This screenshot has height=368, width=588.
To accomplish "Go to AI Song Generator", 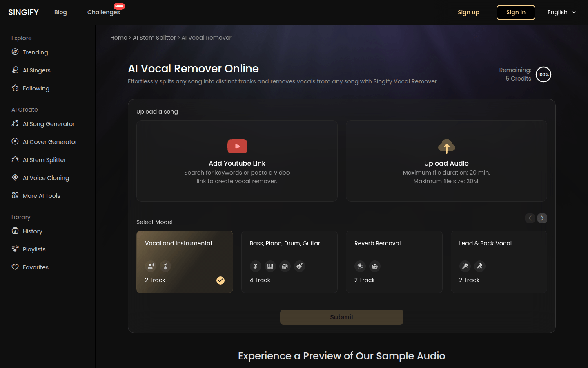I will click(x=49, y=124).
